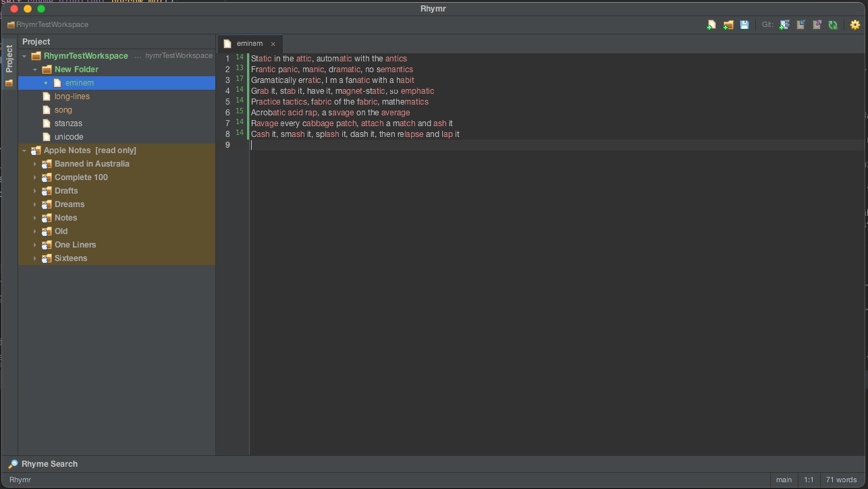868x489 pixels.
Task: Click the stanzas file icon
Action: tap(47, 123)
